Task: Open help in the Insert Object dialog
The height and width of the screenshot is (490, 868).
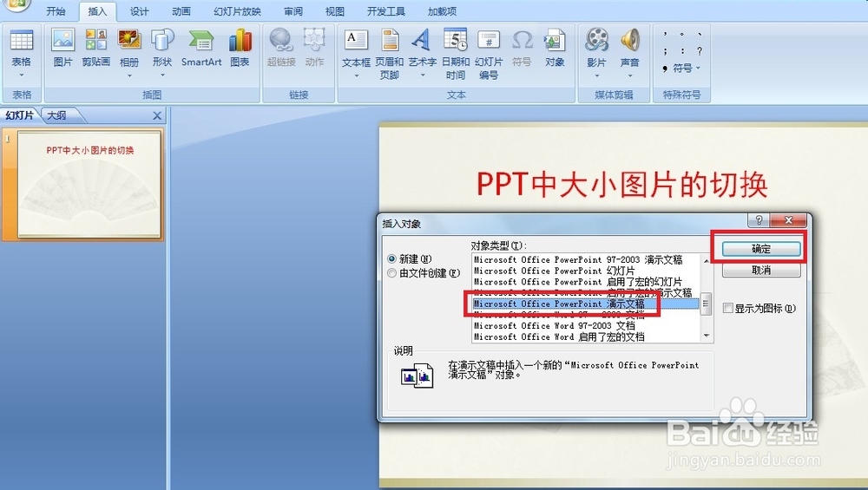Action: pyautogui.click(x=759, y=220)
